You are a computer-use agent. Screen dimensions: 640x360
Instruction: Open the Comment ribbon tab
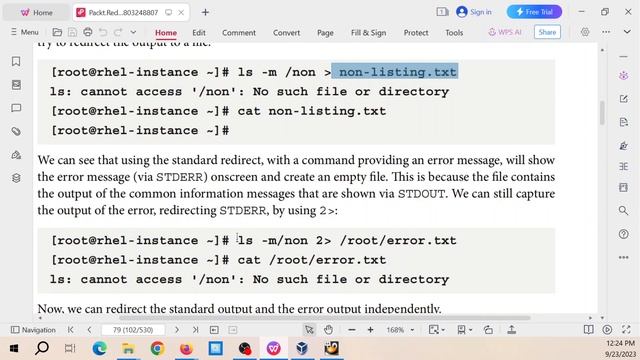(x=239, y=33)
